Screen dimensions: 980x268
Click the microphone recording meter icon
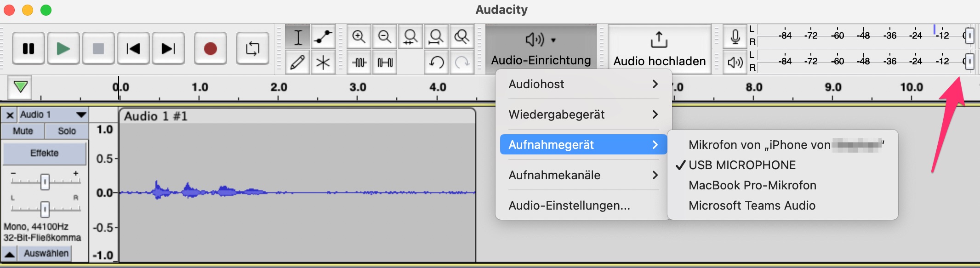pos(735,36)
